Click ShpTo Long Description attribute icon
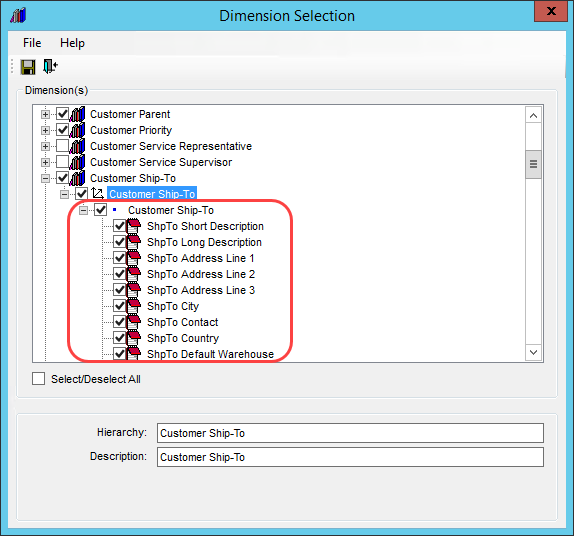574x536 pixels. (x=134, y=242)
